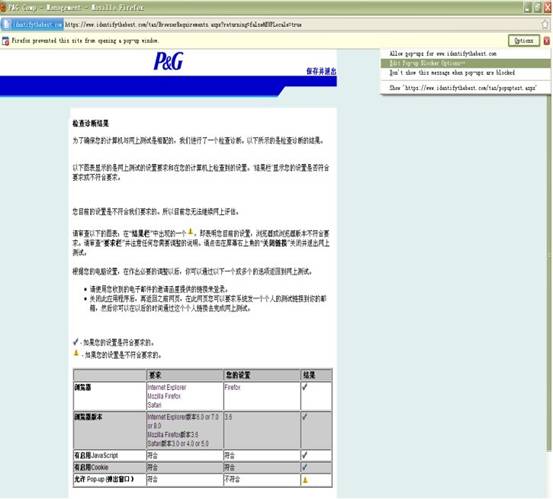
Task: Click the blue save-and-exit link beside the P&G header
Action: point(321,71)
